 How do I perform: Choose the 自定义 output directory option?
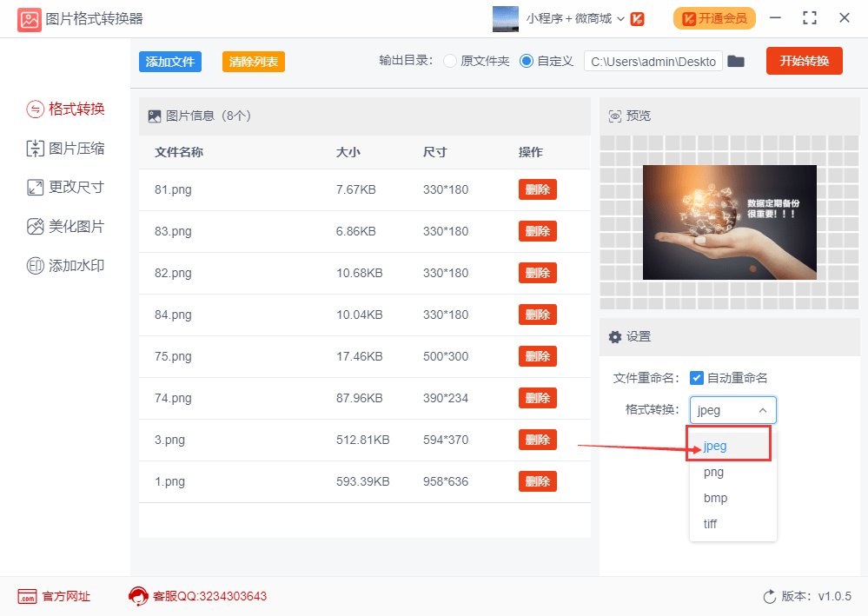click(525, 62)
